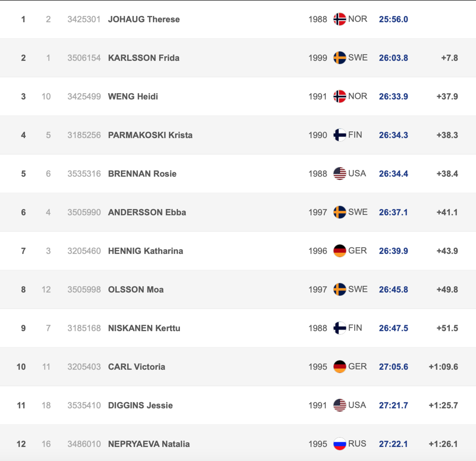Click Norway flag icon beside Weng Heidi
Screen dimensions: 476x461
[x=340, y=96]
